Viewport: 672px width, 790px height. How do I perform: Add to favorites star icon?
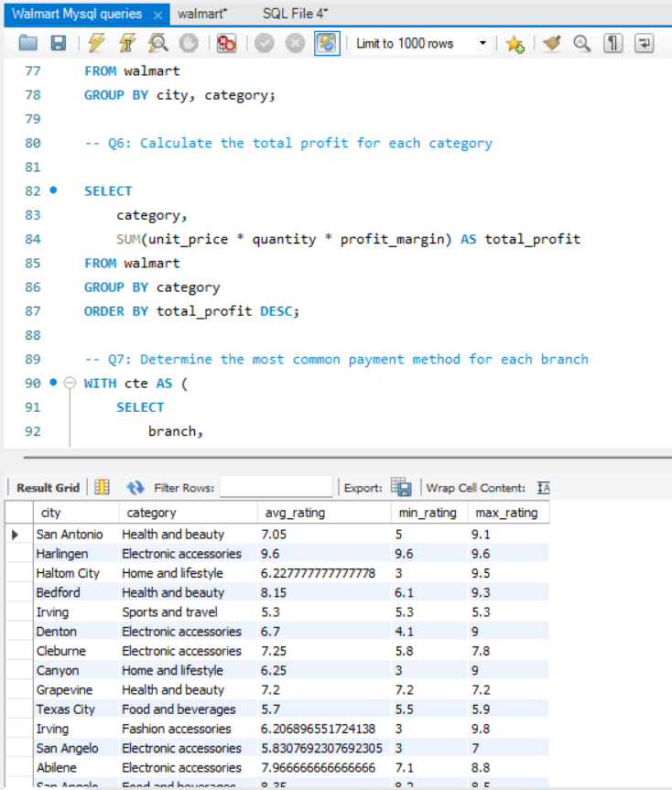515,43
